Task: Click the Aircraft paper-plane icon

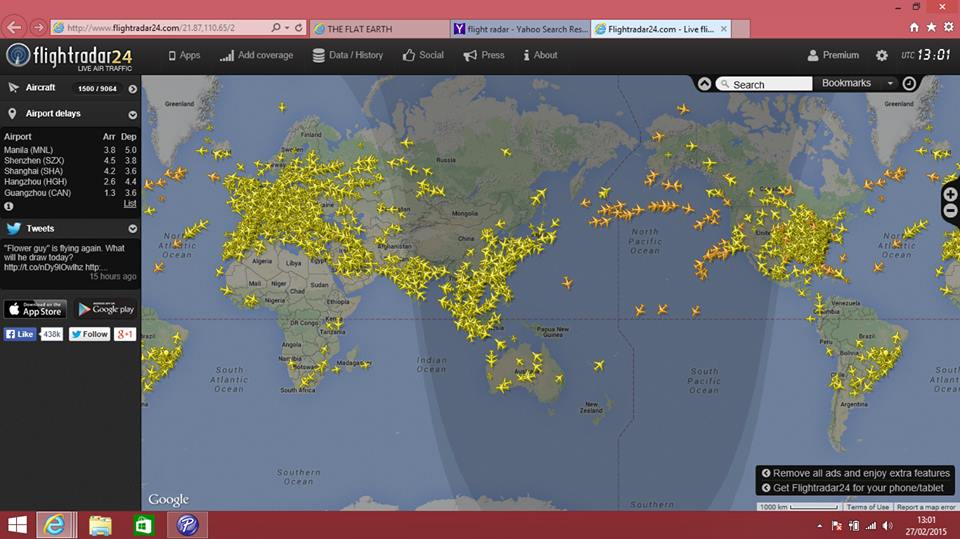Action: coord(13,88)
